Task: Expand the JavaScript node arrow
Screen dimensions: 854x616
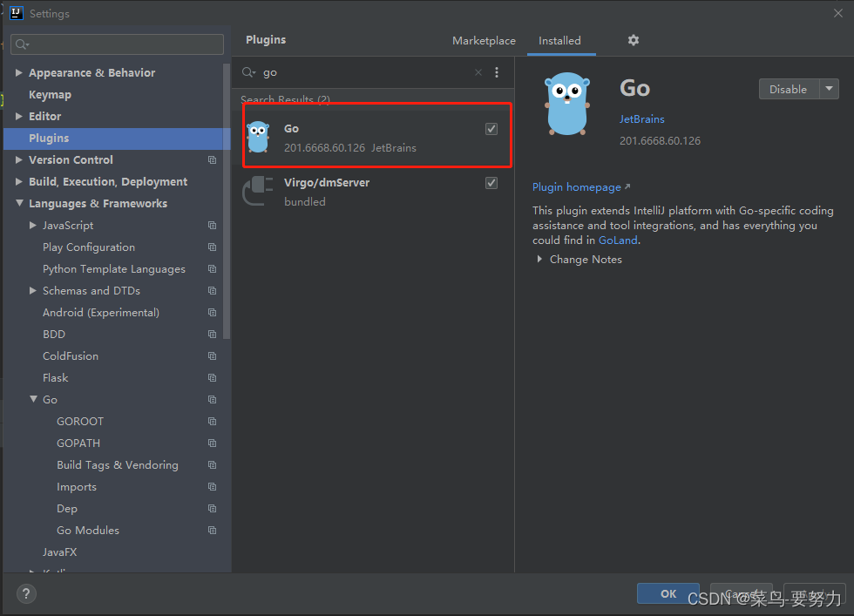Action: [33, 225]
